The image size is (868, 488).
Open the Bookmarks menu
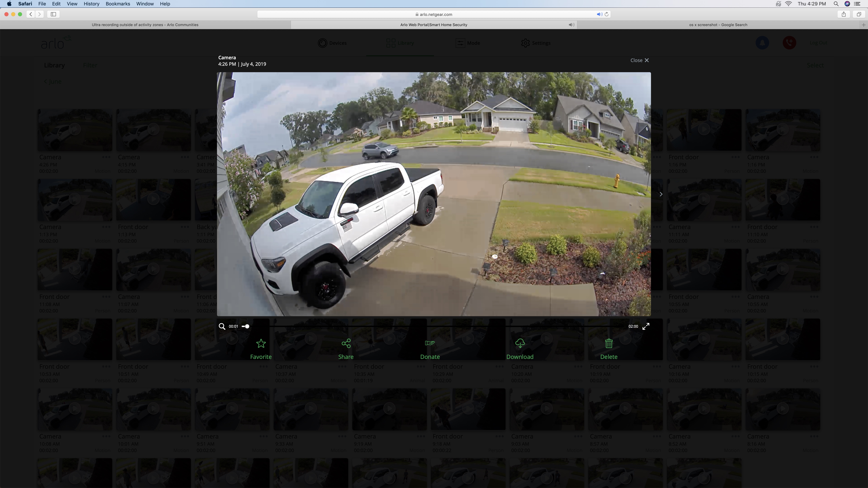pos(118,4)
